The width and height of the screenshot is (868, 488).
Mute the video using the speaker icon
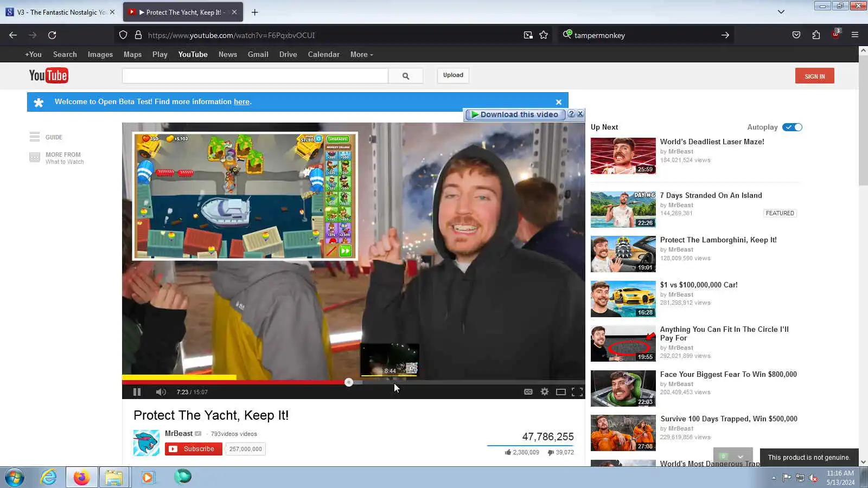pos(161,392)
